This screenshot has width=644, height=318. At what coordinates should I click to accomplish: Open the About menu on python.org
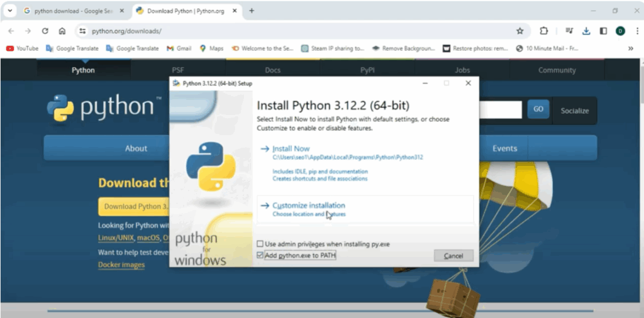(136, 148)
